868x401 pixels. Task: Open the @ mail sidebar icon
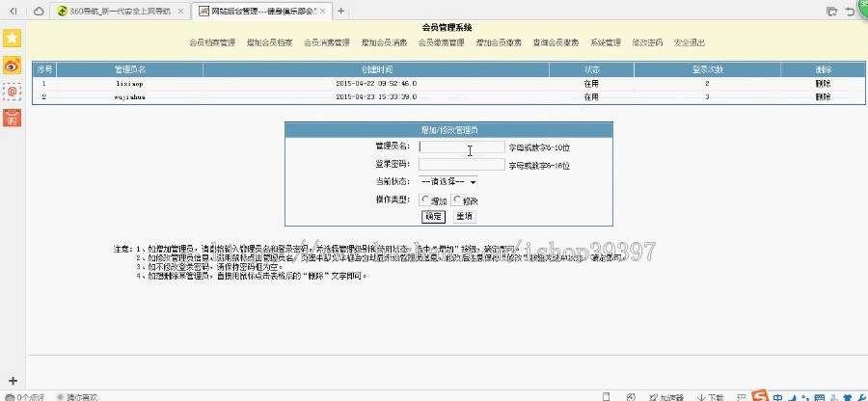tap(13, 92)
